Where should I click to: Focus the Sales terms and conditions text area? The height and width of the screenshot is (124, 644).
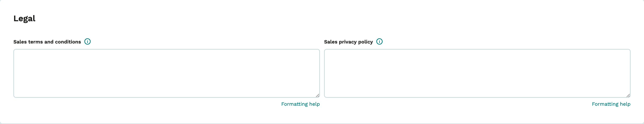[x=166, y=73]
